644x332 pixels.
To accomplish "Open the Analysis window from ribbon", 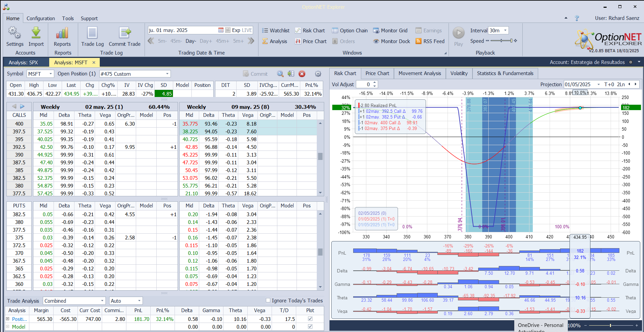I will (x=275, y=41).
